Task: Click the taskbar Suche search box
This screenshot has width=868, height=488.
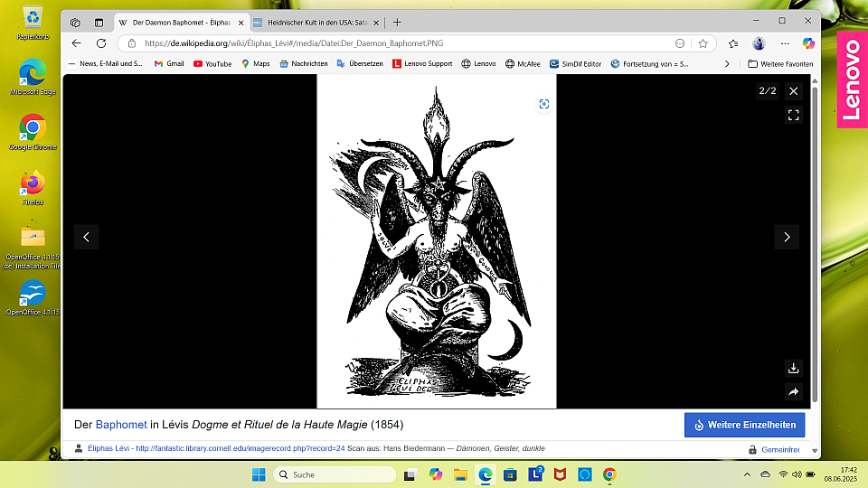Action: [335, 474]
